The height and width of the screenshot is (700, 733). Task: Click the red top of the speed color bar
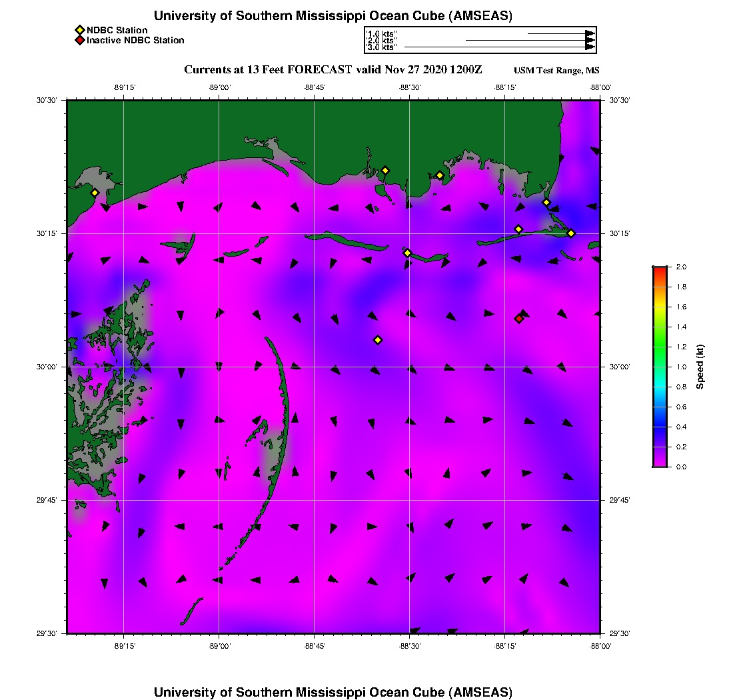[x=659, y=269]
